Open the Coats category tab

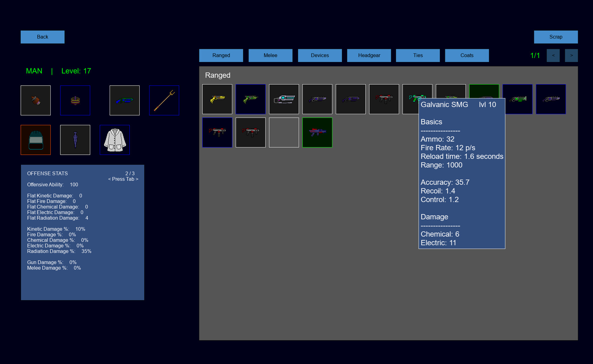tap(467, 55)
